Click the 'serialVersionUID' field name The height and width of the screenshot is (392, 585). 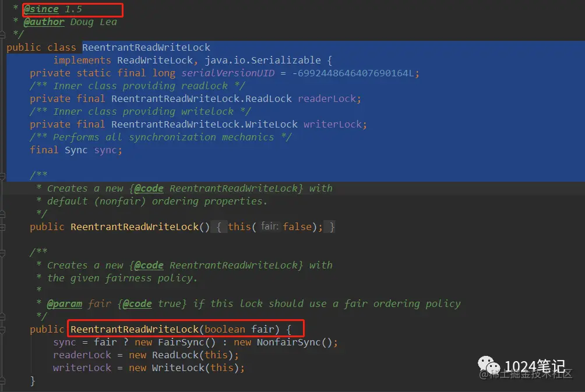(228, 73)
